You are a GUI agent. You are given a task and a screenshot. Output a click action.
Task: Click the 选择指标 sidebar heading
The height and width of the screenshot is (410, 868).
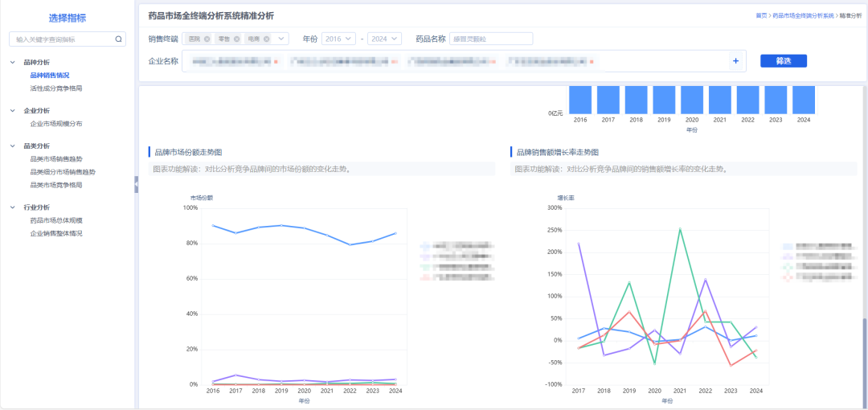point(68,18)
